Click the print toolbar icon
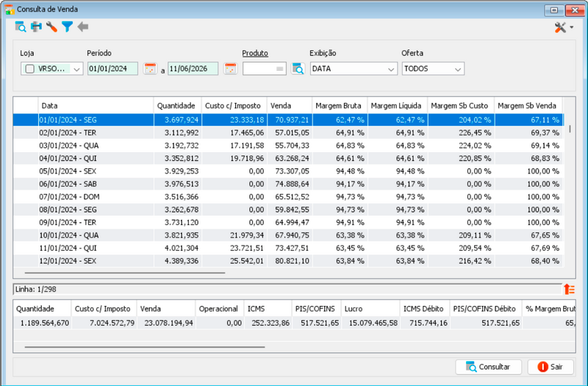588x386 pixels. coord(36,27)
